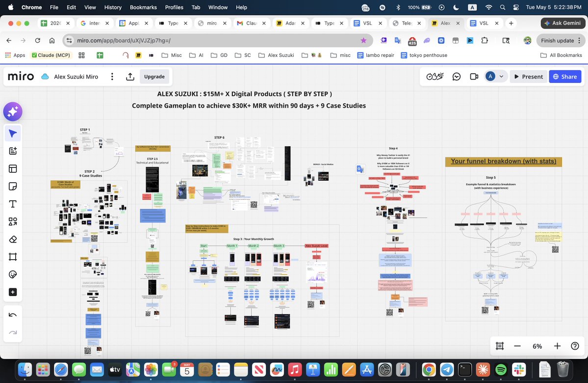
Task: Open the tokyo penthouse bookmark
Action: point(424,55)
